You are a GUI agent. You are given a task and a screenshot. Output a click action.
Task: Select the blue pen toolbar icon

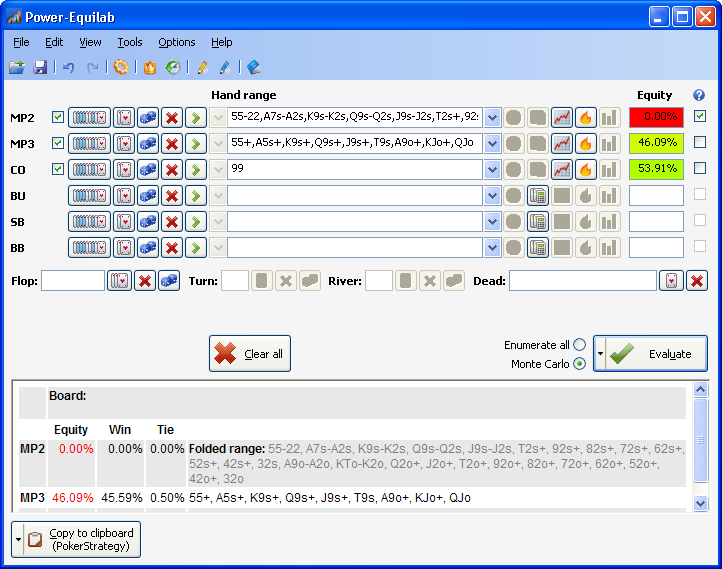(225, 68)
